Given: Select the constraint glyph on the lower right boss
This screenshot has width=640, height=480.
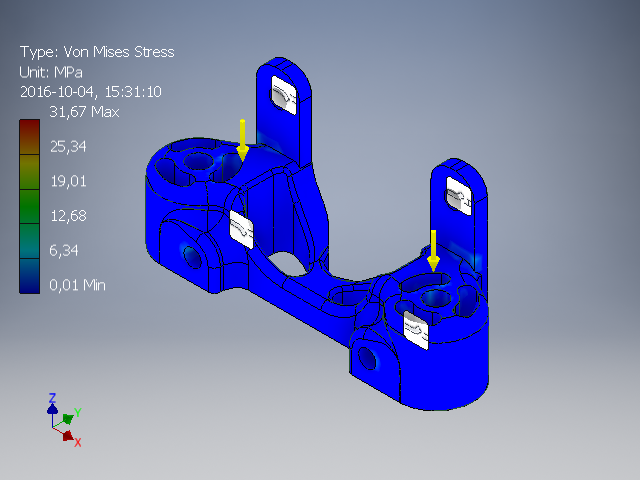Looking at the screenshot, I should tap(416, 330).
